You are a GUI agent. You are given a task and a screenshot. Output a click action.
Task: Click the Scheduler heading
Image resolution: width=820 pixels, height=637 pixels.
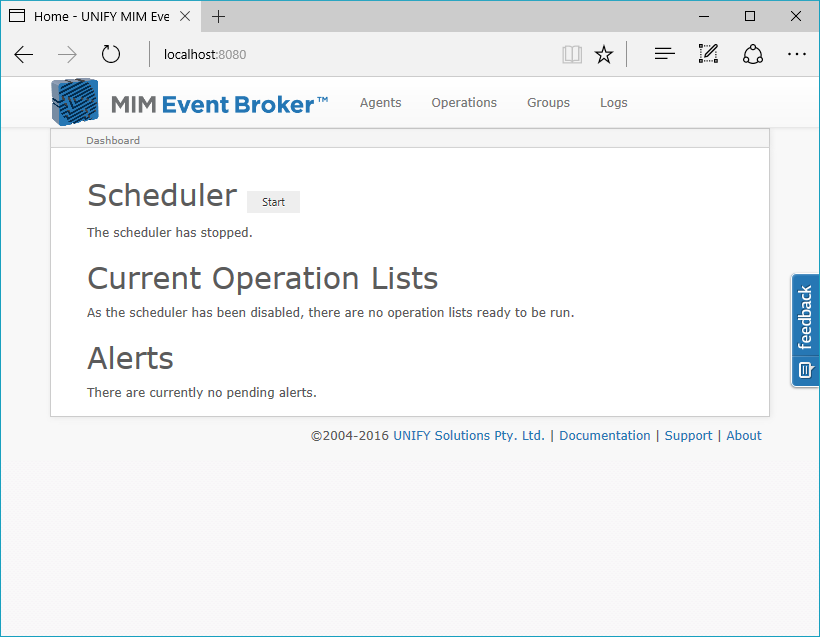coord(162,195)
